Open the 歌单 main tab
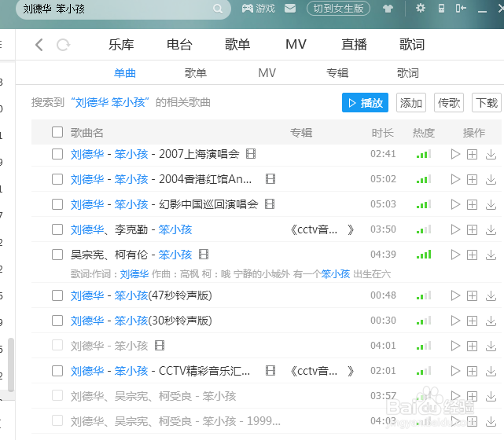504x440 pixels. point(237,45)
